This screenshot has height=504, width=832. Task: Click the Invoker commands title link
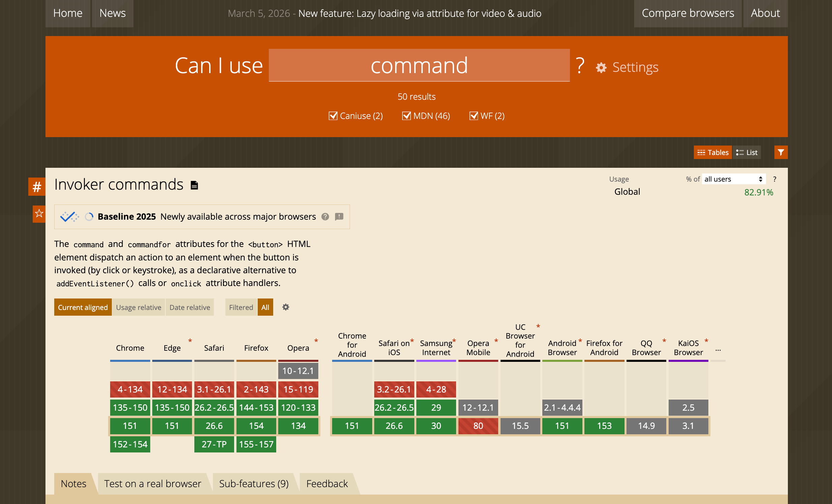[x=119, y=184]
